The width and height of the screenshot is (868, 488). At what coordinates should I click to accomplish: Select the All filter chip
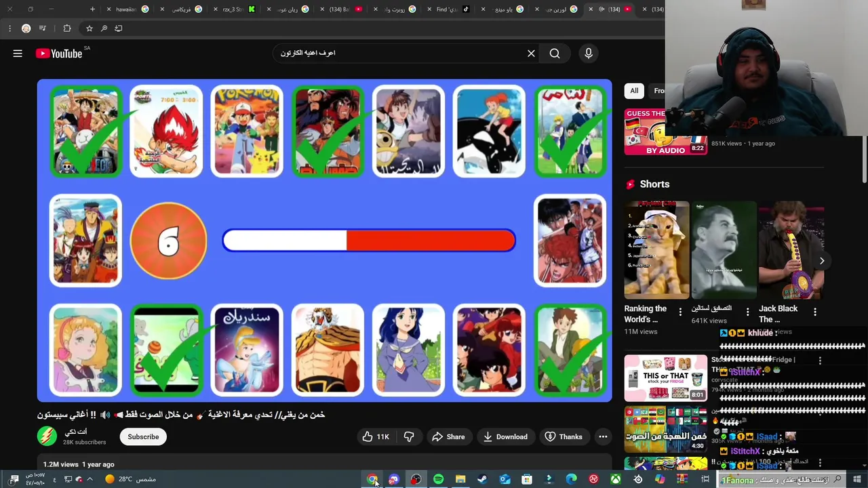click(x=634, y=91)
